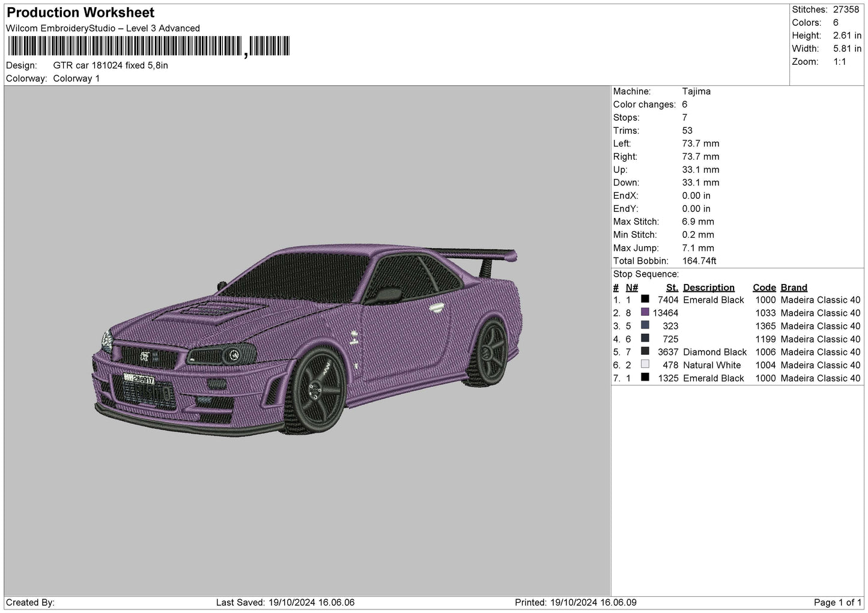Click the 'Code' column header
Screen dimensions: 868x613
click(x=764, y=288)
